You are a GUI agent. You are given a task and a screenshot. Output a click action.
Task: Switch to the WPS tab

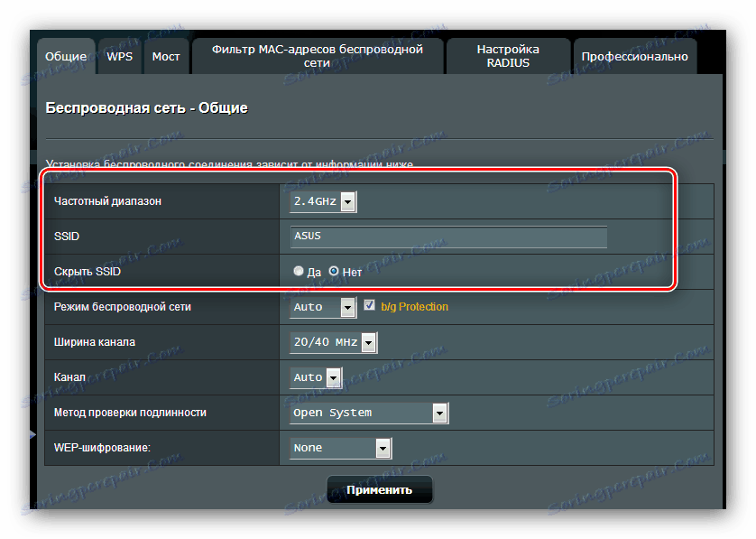point(119,56)
